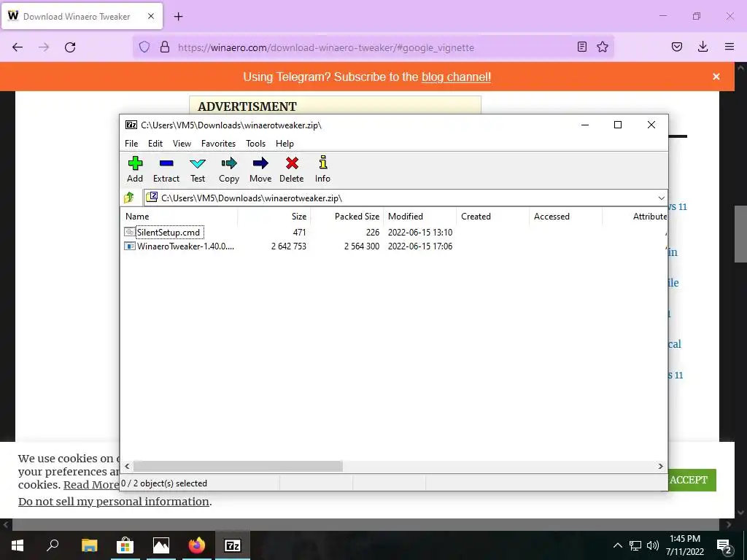Open the Edit menu
The height and width of the screenshot is (560, 747).
[x=155, y=144]
